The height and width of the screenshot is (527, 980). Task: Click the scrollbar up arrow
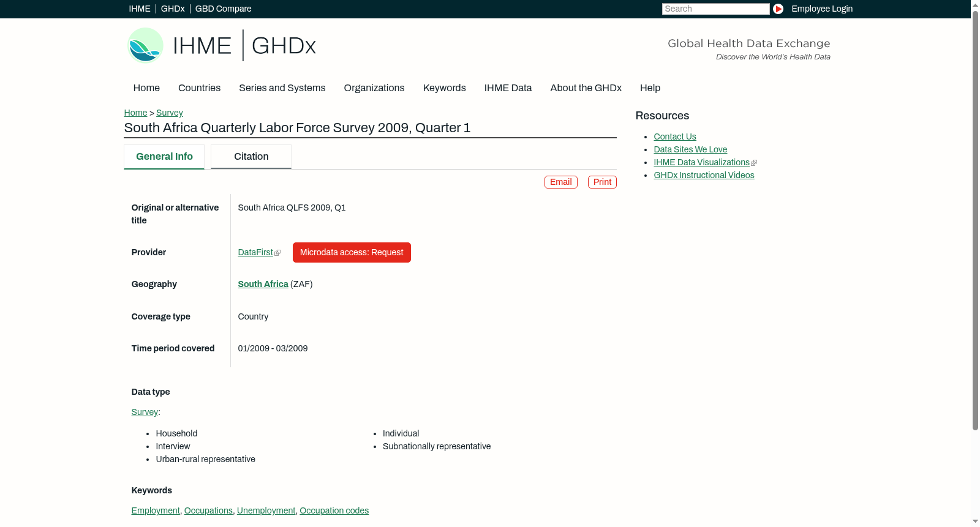point(975,5)
